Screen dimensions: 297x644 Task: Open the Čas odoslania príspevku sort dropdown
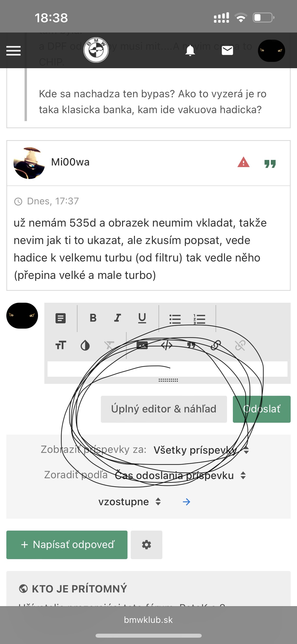(x=181, y=475)
